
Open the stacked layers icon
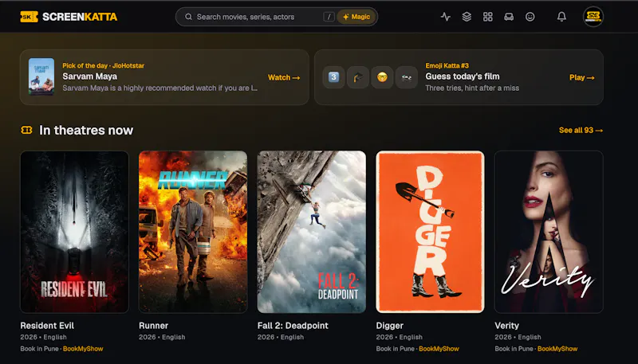(x=467, y=17)
